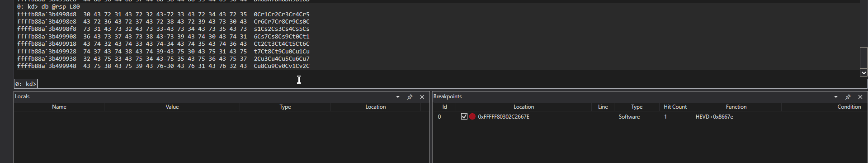The height and width of the screenshot is (163, 868).
Task: Click the 'db @rsp L80' command line
Action: (48, 7)
